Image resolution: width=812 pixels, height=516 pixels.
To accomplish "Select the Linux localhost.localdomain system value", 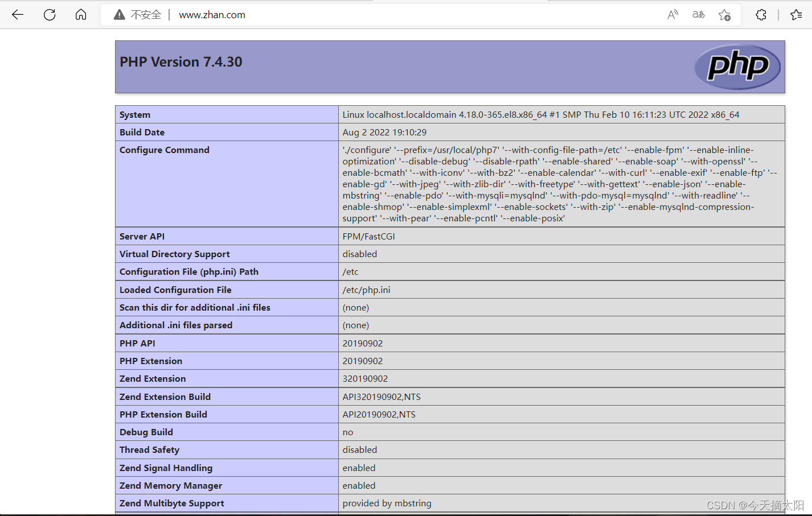I will pyautogui.click(x=541, y=114).
